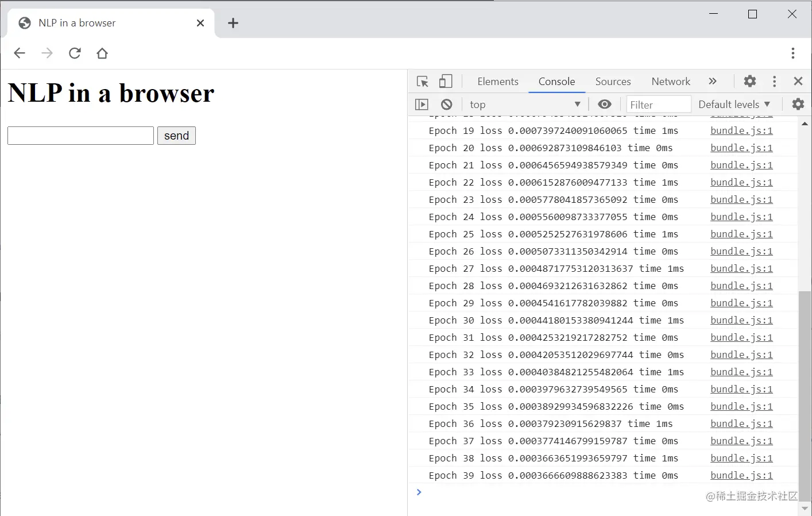Switch to the Console tab

(x=556, y=82)
